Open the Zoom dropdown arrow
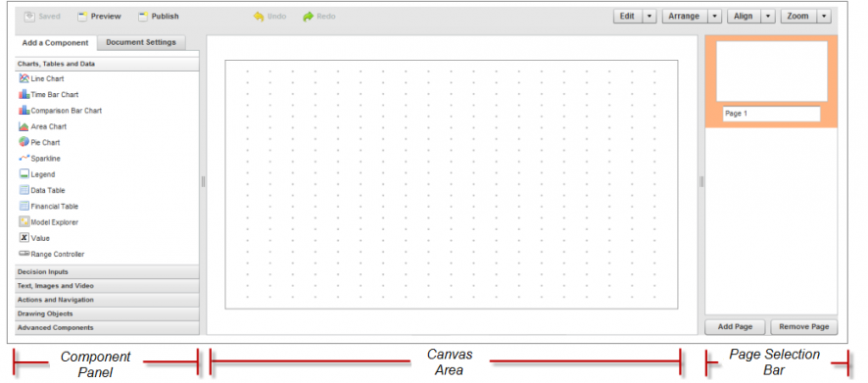 pyautogui.click(x=824, y=17)
